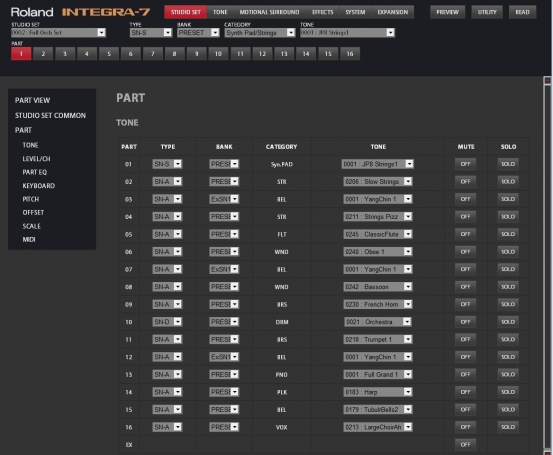This screenshot has height=455, width=553.
Task: Solo part 10 Orchestra drums
Action: (x=508, y=322)
